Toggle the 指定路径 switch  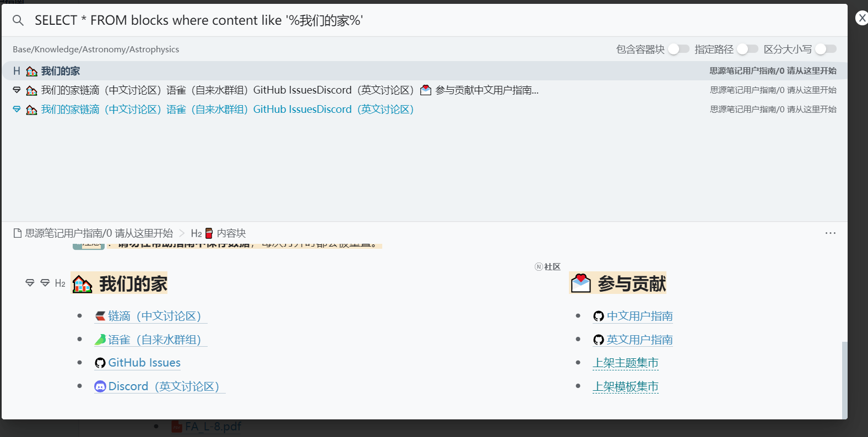click(747, 49)
